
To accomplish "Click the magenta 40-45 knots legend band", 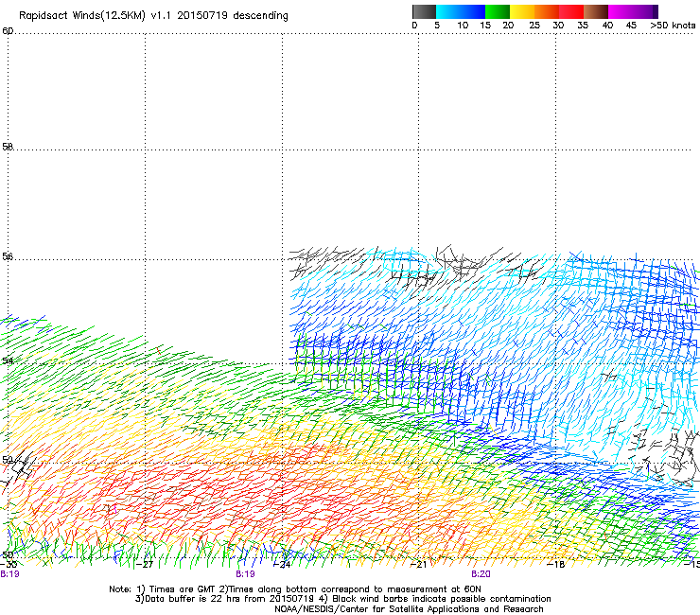I will point(621,11).
